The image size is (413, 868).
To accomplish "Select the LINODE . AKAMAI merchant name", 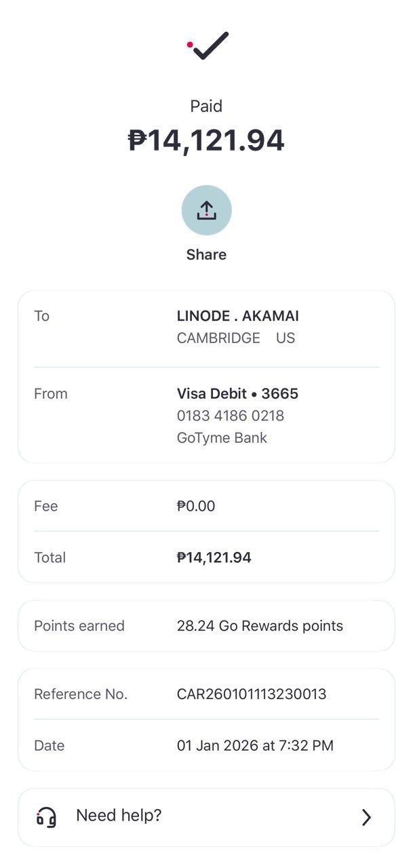I will coord(237,316).
